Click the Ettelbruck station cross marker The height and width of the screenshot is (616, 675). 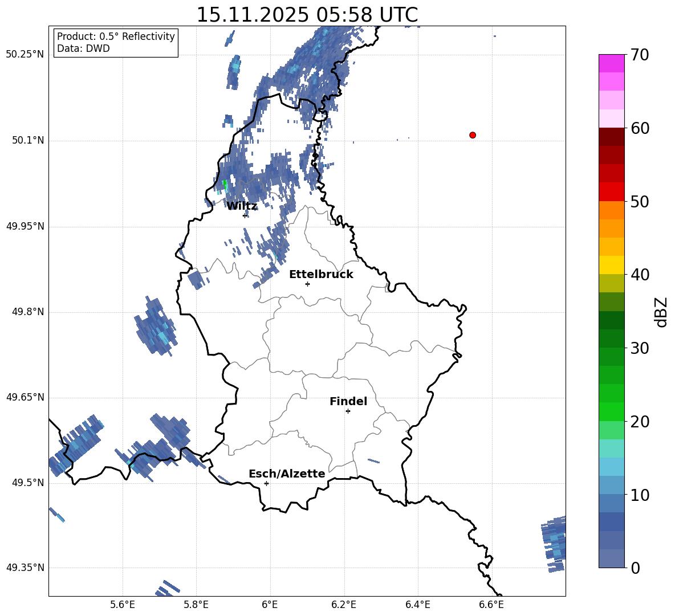307,284
